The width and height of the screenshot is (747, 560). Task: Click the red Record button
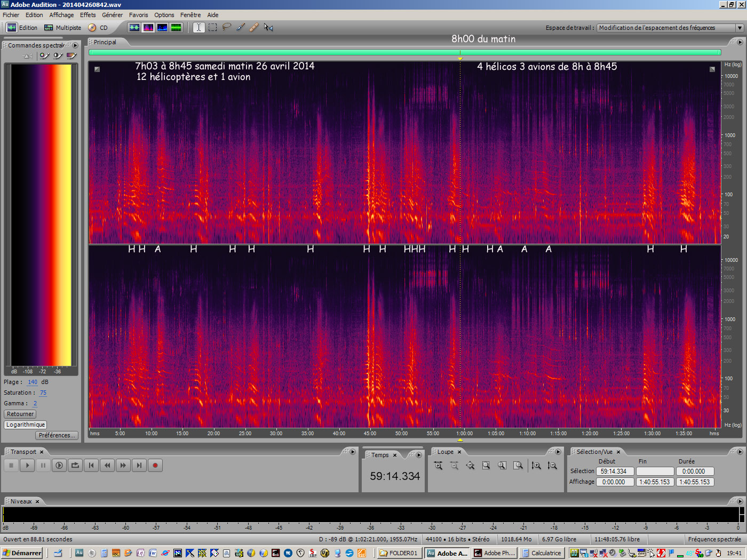[155, 466]
